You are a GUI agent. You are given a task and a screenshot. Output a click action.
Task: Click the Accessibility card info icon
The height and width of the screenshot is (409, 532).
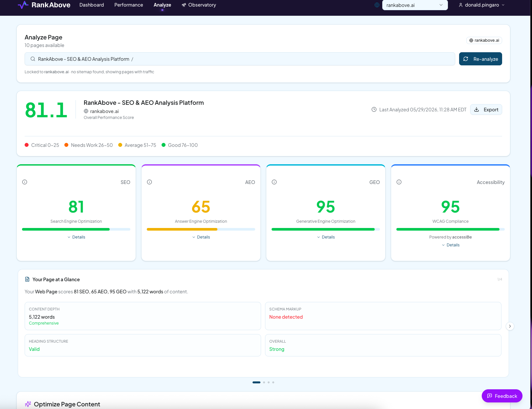(399, 182)
